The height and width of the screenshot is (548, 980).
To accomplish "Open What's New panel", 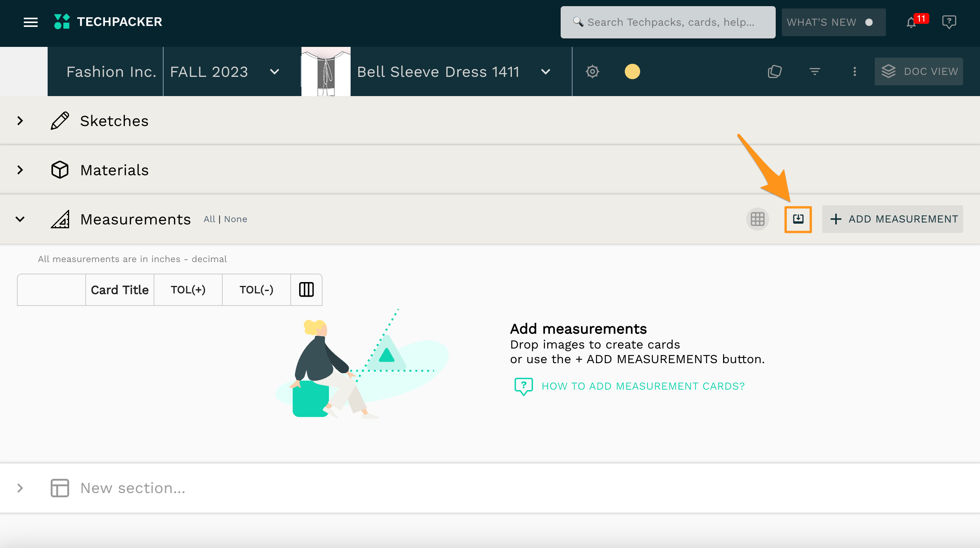I will coord(834,22).
